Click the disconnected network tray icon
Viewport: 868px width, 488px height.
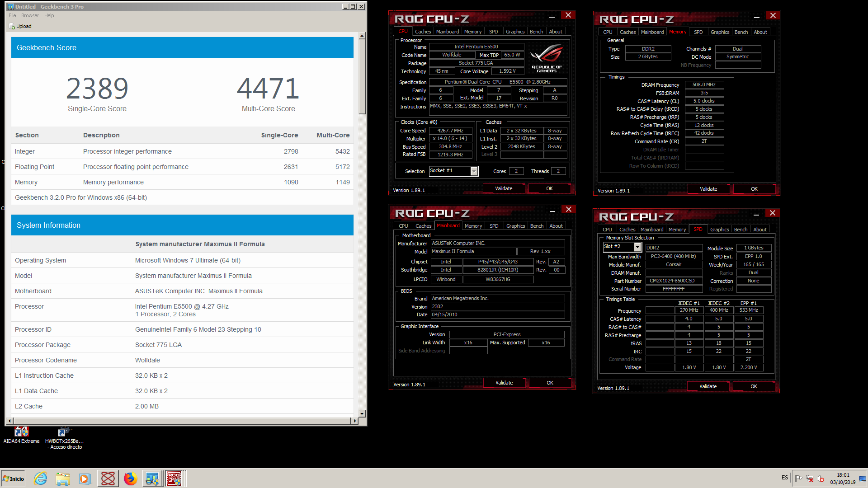tap(810, 479)
